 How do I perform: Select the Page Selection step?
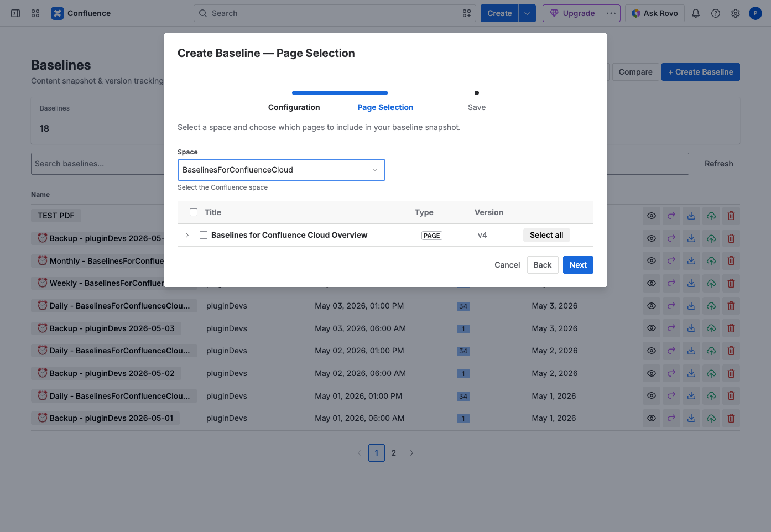[385, 107]
